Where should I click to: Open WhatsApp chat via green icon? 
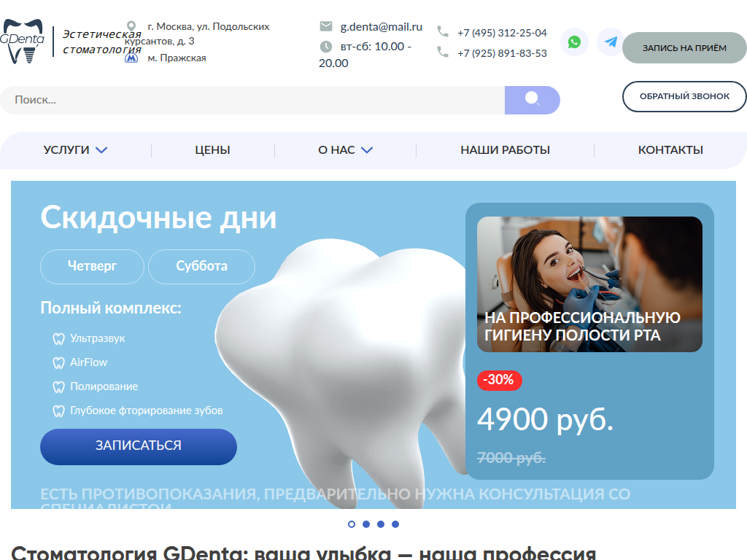(x=574, y=42)
